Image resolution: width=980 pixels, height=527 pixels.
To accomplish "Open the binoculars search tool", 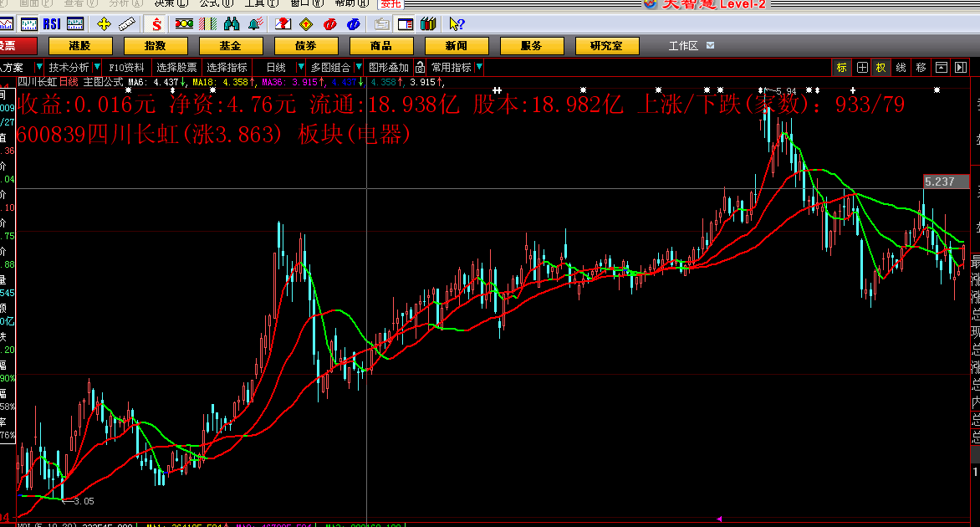I will (x=232, y=24).
